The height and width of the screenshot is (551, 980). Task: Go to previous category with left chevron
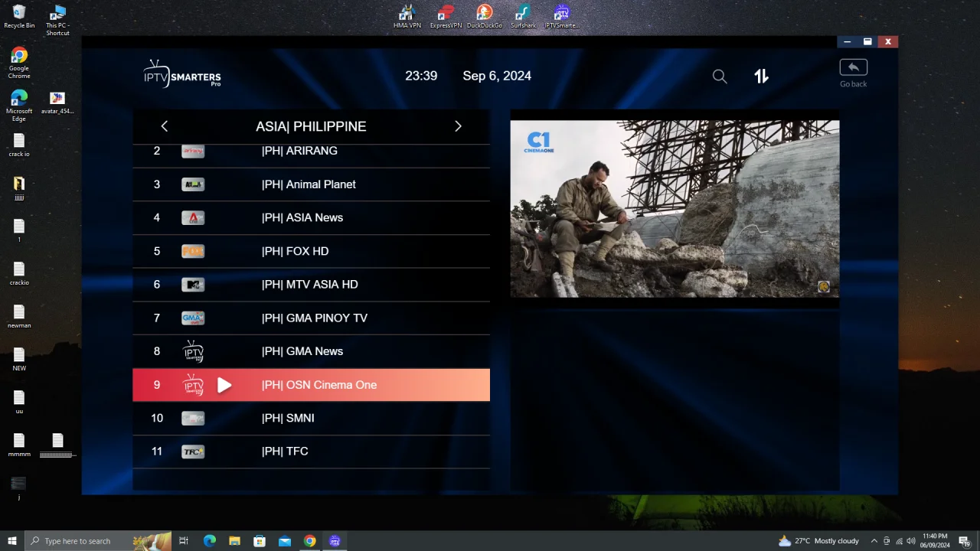[164, 126]
